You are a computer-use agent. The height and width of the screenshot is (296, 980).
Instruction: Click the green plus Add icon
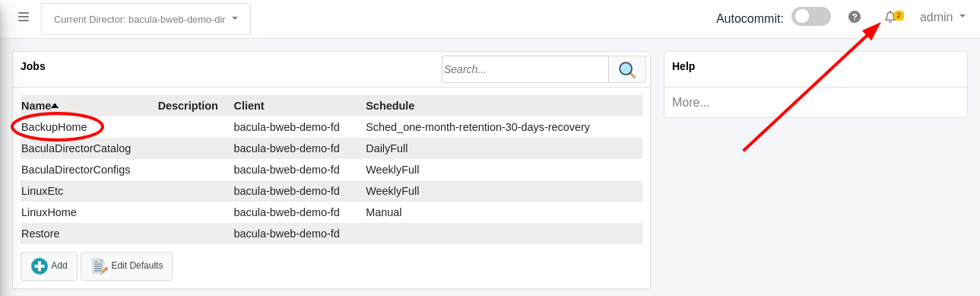(40, 266)
